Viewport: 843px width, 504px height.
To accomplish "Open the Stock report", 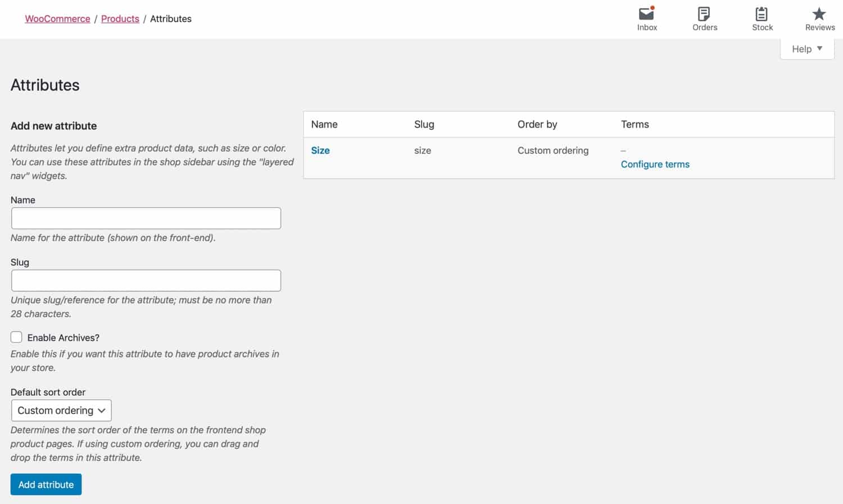I will (762, 19).
